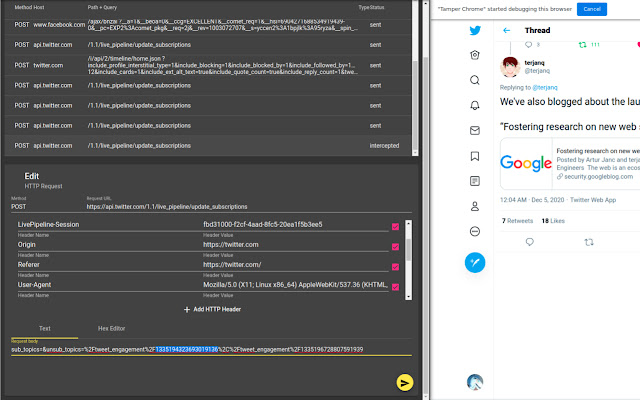Edit the Origin header value field
This screenshot has width=640, height=400.
296,244
